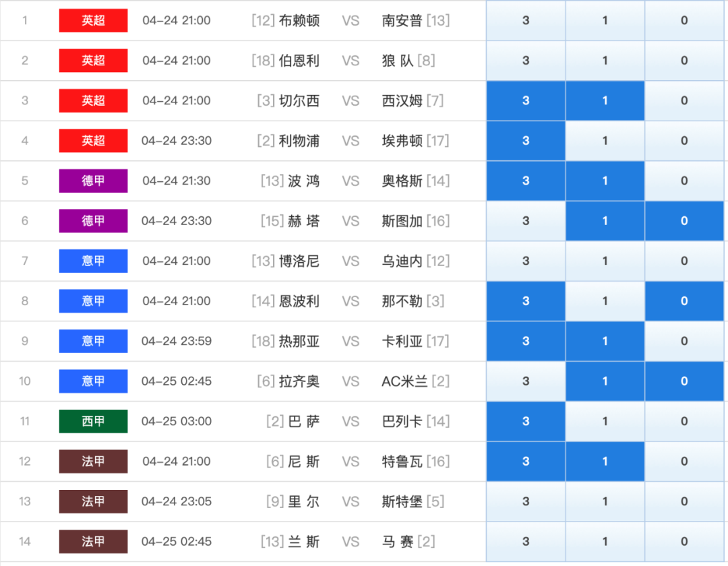The image size is (728, 566).
Task: Deselect result 1 for 波鸿 vs 奥格斯
Action: pos(605,181)
